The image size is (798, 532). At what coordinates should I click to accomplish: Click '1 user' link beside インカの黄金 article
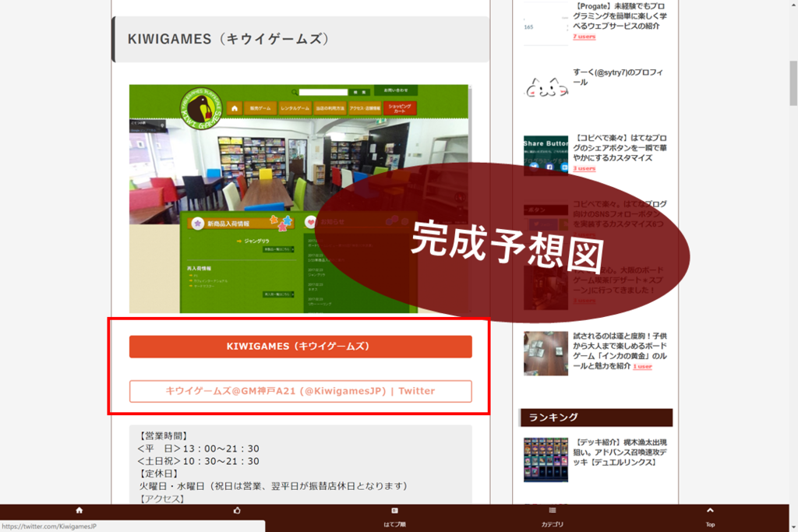(x=642, y=366)
